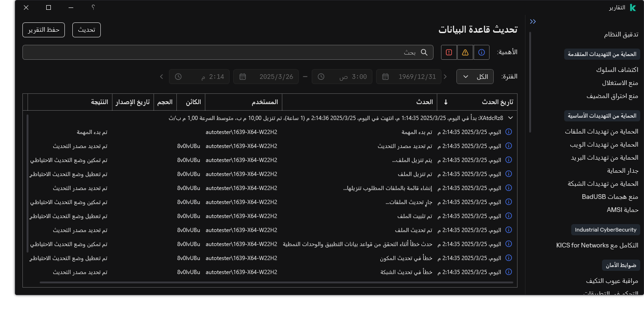This screenshot has height=310, width=644.
Task: Collapse the sidebar using the double-arrow icon
Action: point(533,21)
